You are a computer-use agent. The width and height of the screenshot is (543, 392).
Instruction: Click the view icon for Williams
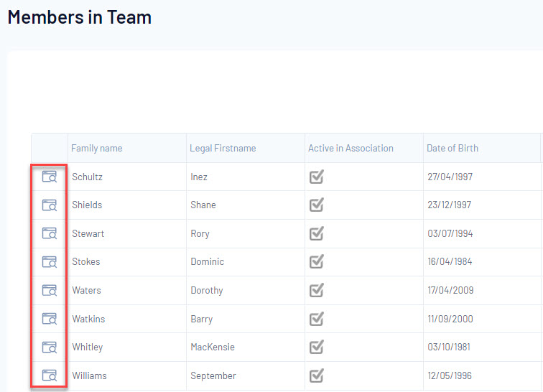click(49, 375)
